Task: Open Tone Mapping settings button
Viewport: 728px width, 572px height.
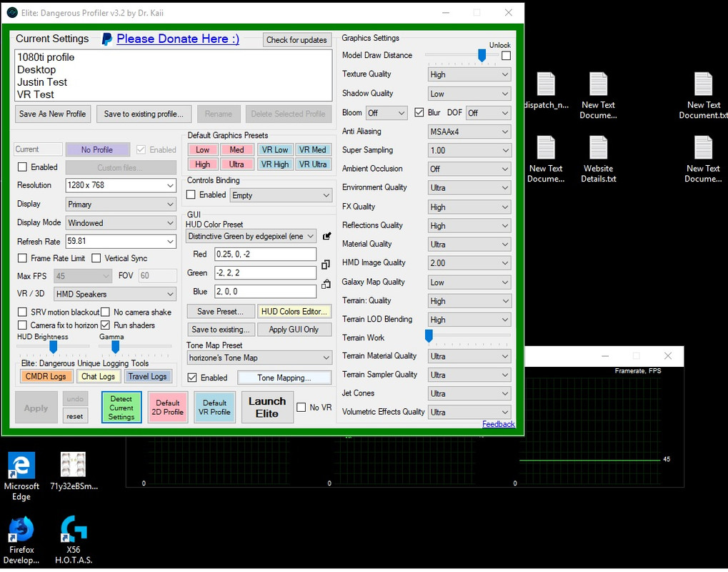Action: (284, 378)
